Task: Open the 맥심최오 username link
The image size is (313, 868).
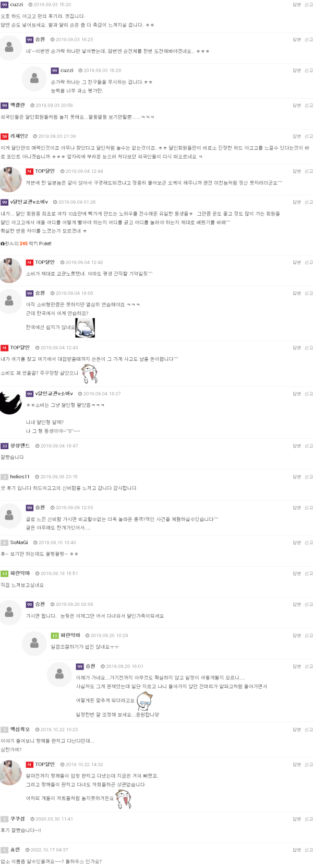Action: pyautogui.click(x=20, y=730)
